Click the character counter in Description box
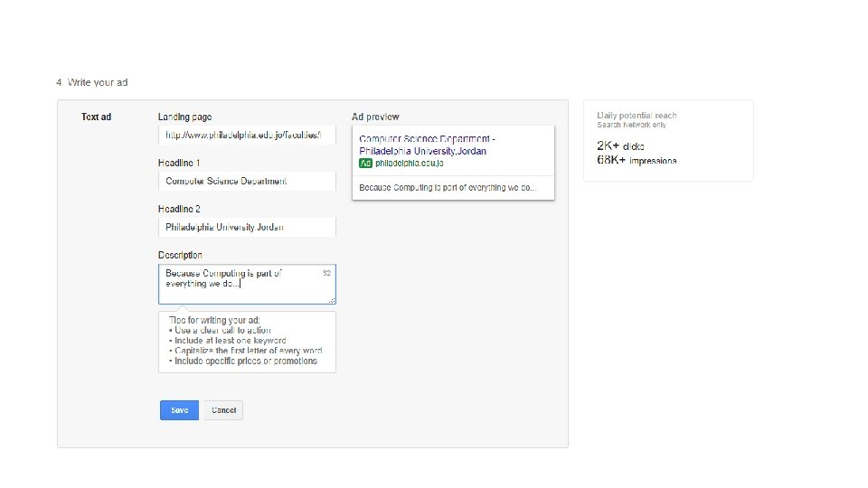Screen dimensions: 868x488 326,273
